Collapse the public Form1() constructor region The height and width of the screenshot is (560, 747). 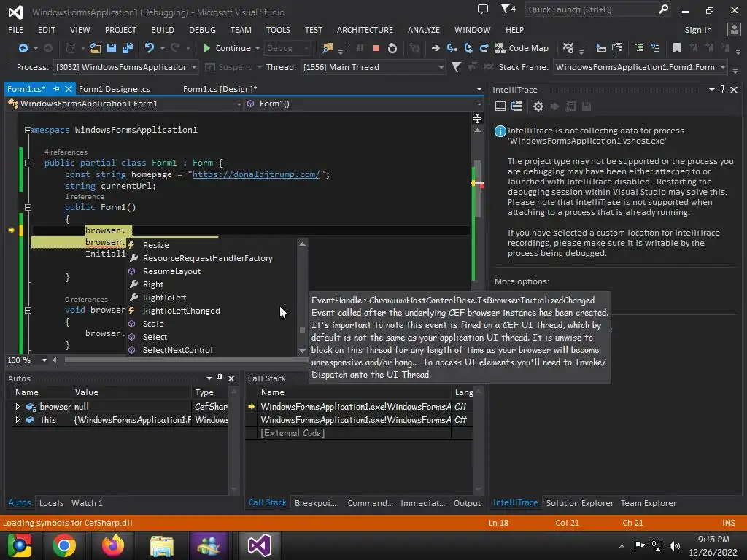tap(28, 208)
